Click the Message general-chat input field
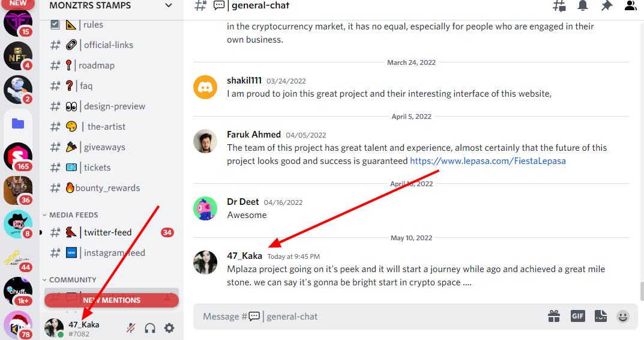The width and height of the screenshot is (644, 340). (x=370, y=317)
